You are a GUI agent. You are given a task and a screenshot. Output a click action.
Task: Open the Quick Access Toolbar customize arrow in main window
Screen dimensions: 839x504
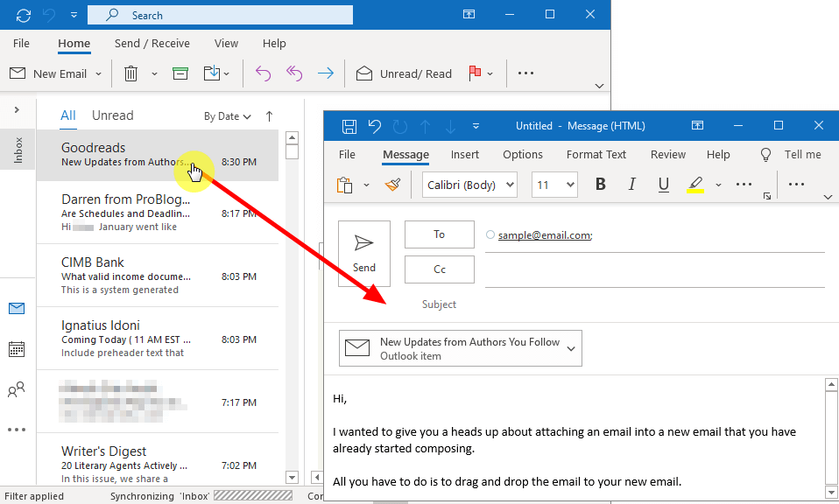(x=74, y=16)
